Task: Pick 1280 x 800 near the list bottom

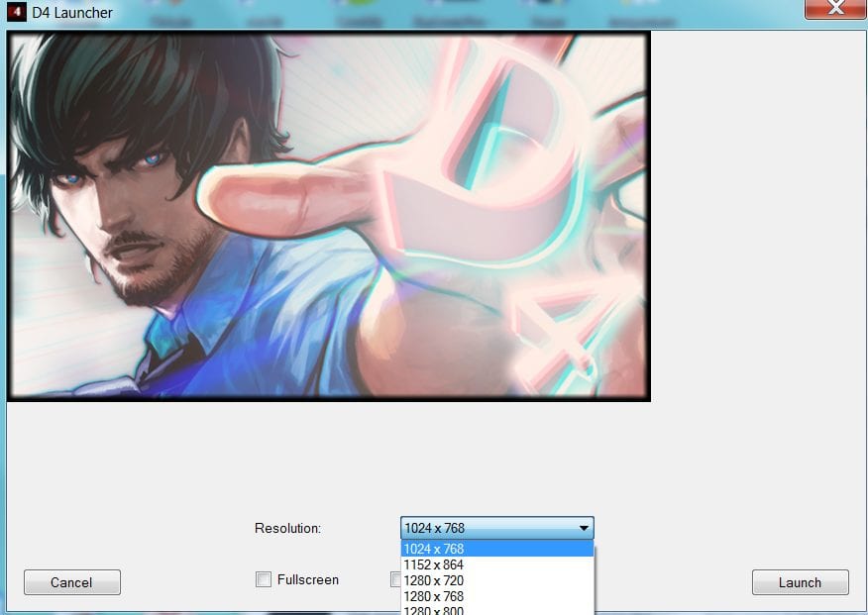Action: [433, 610]
